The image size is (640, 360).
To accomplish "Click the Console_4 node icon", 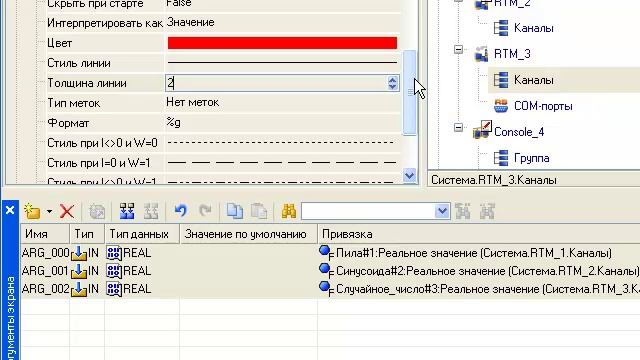I will pos(482,131).
